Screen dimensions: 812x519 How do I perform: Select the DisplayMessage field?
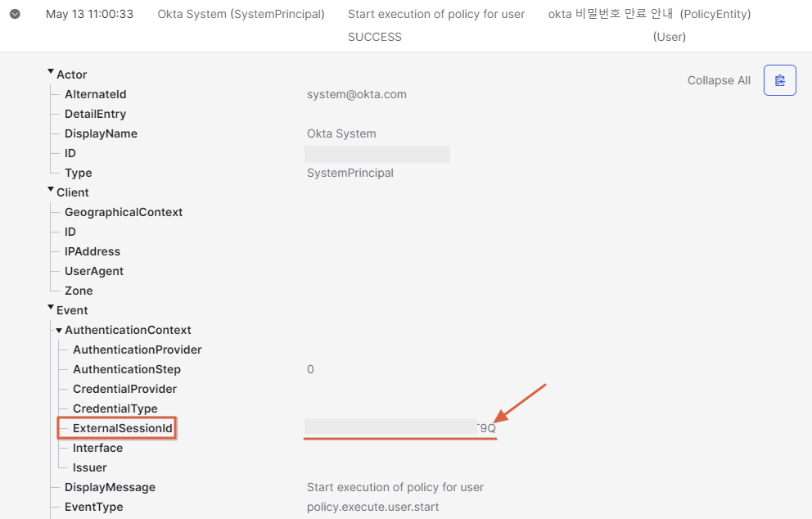pos(110,487)
